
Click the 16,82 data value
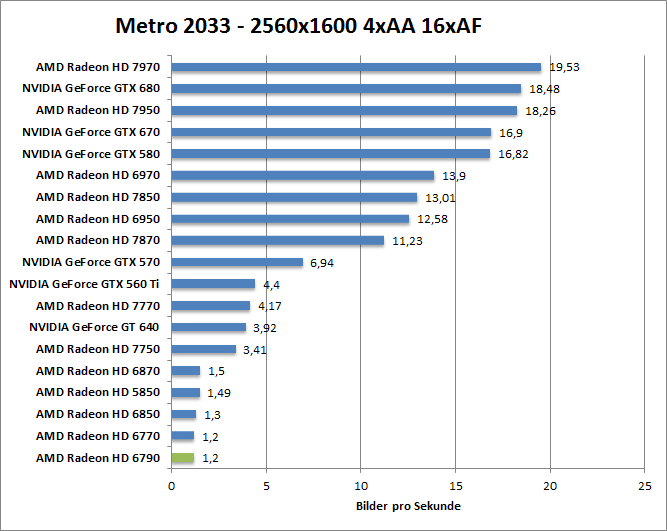(513, 154)
